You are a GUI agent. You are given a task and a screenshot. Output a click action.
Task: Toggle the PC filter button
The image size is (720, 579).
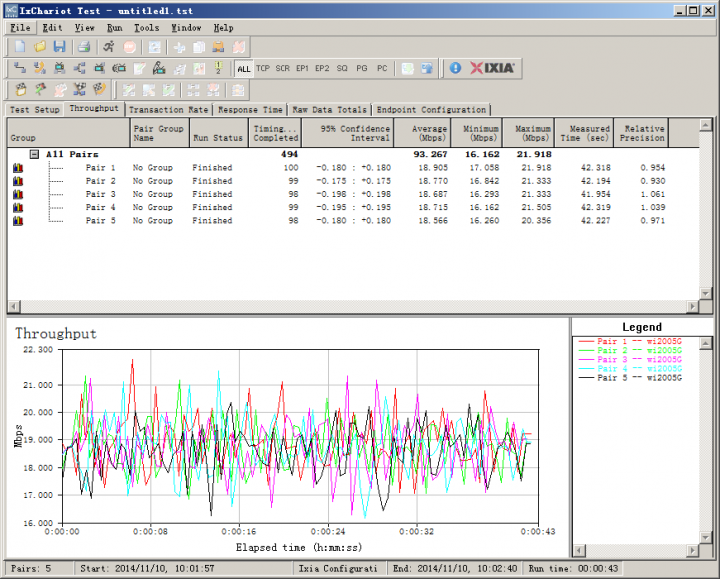382,68
